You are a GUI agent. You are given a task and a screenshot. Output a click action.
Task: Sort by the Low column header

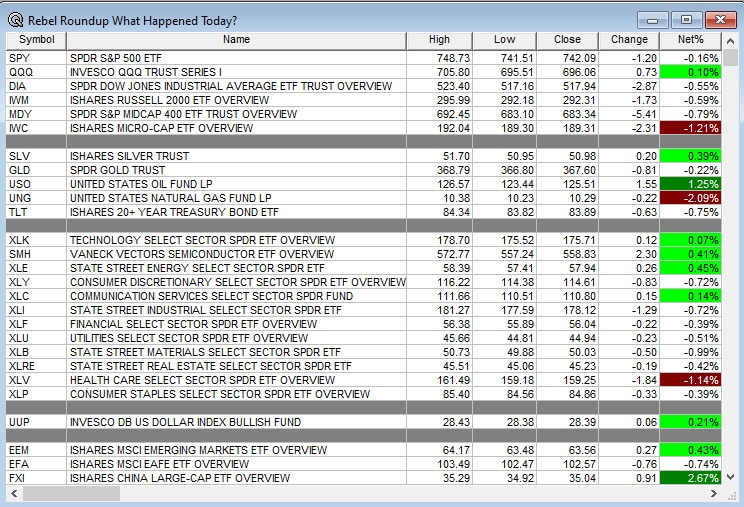(504, 40)
